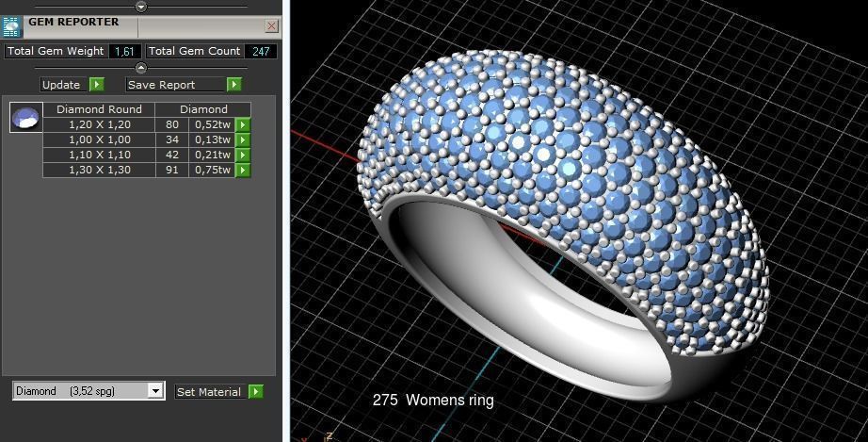Click the Diamond Round column header
The height and width of the screenshot is (442, 868).
[x=99, y=109]
